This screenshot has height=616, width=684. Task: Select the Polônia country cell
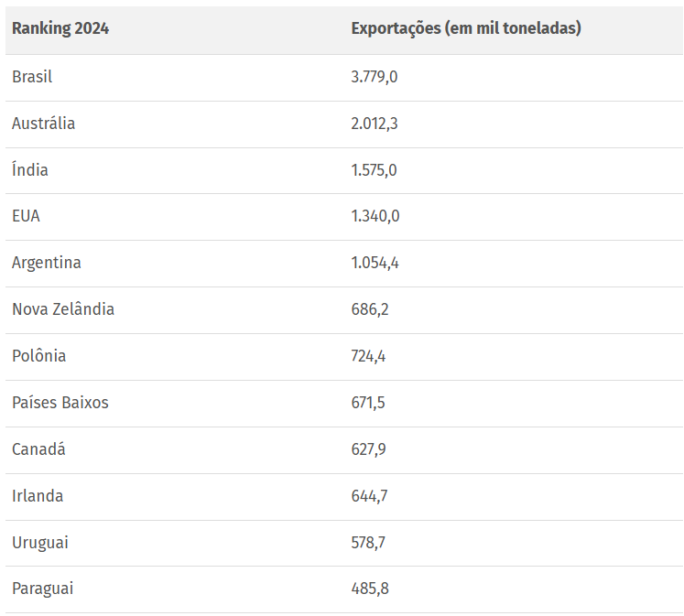[38, 356]
